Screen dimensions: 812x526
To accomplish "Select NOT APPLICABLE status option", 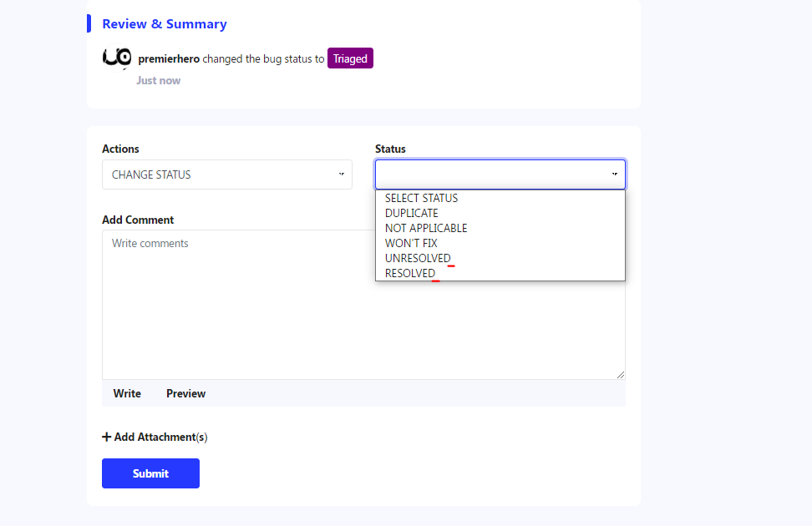I will (426, 228).
